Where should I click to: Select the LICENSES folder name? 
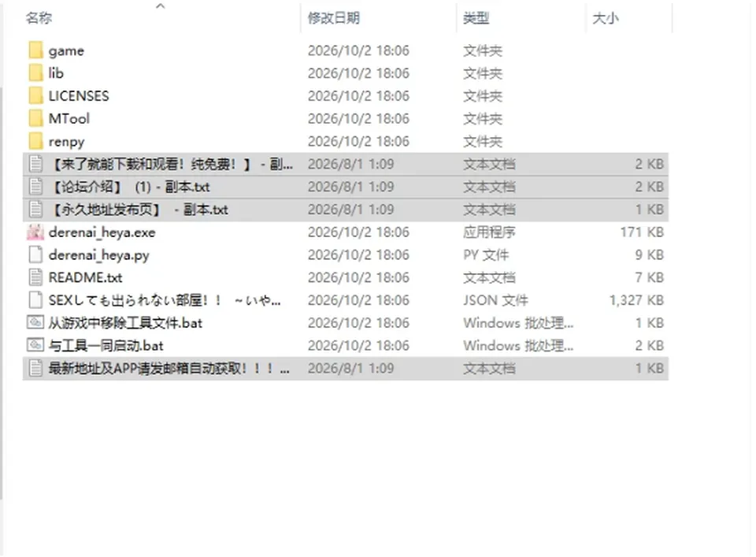coord(79,95)
